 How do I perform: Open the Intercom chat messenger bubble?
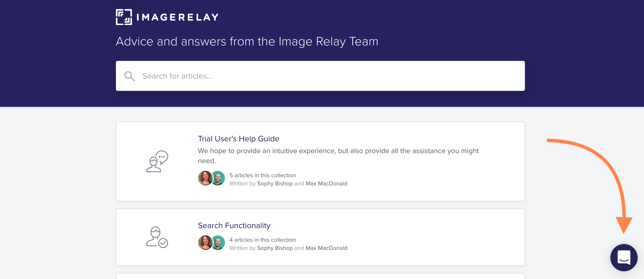(x=624, y=257)
